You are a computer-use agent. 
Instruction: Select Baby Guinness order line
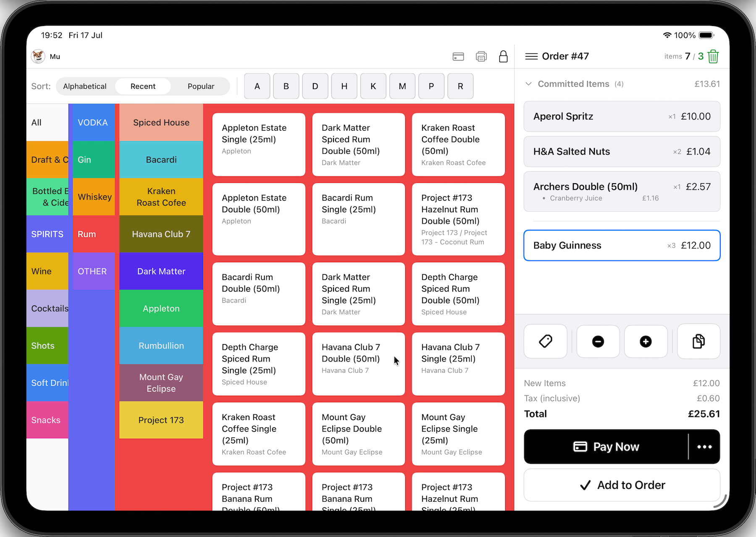pyautogui.click(x=622, y=245)
